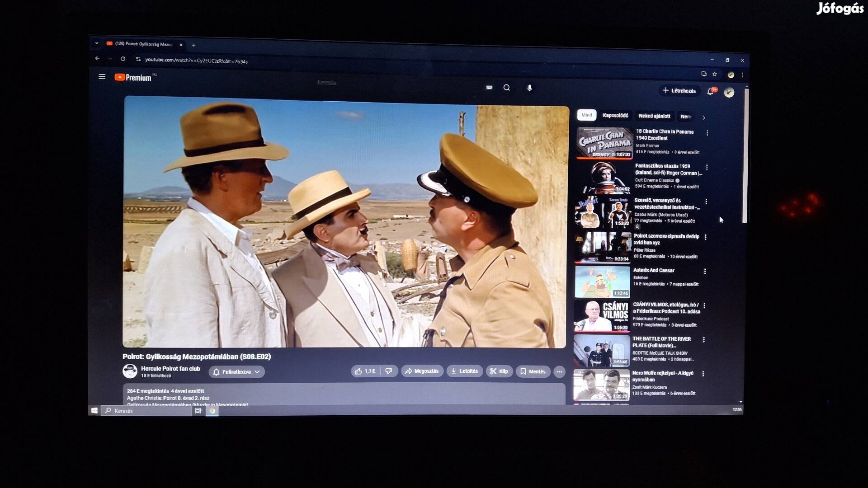The height and width of the screenshot is (488, 868).
Task: Click the Letöltés download button
Action: tap(464, 371)
